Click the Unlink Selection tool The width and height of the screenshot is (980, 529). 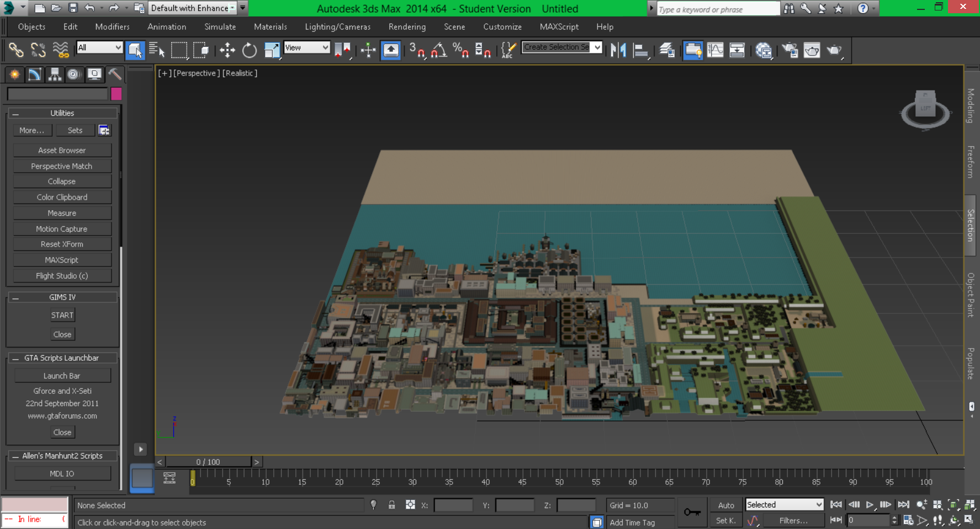(38, 50)
